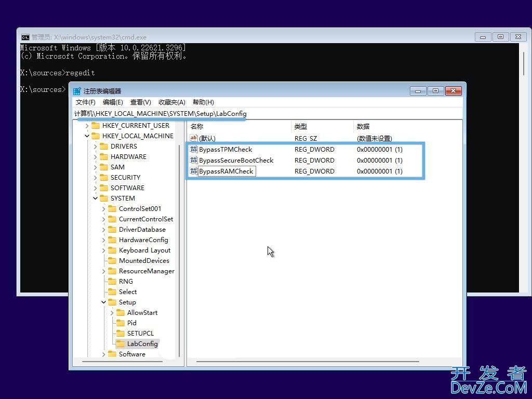Open the 帮助(H) menu
This screenshot has height=399, width=532.
203,102
